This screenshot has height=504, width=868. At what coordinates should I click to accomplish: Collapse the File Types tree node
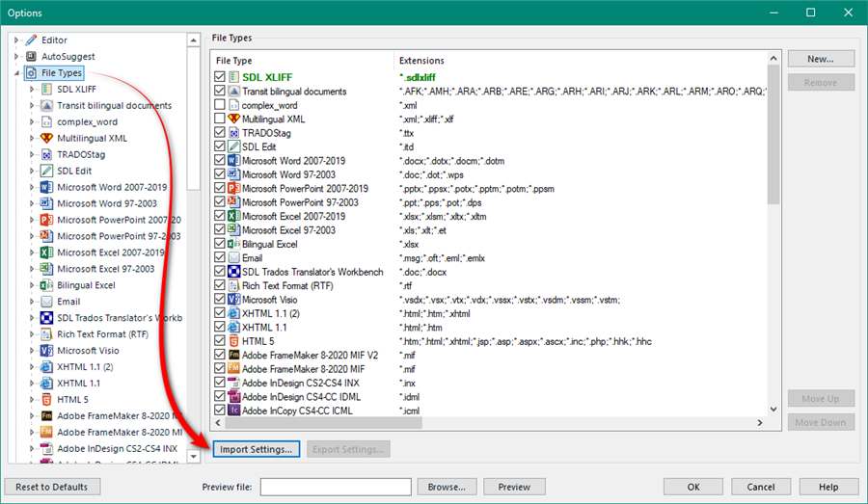(16, 72)
